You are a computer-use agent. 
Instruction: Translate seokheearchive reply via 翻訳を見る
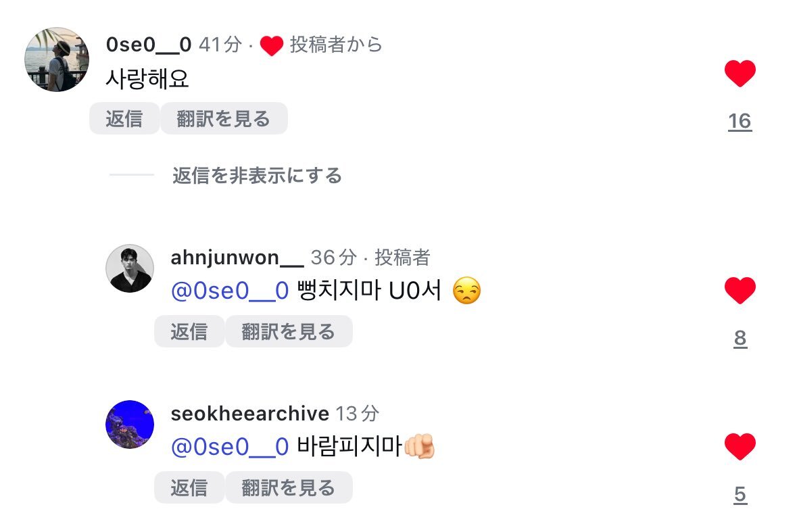pos(289,487)
